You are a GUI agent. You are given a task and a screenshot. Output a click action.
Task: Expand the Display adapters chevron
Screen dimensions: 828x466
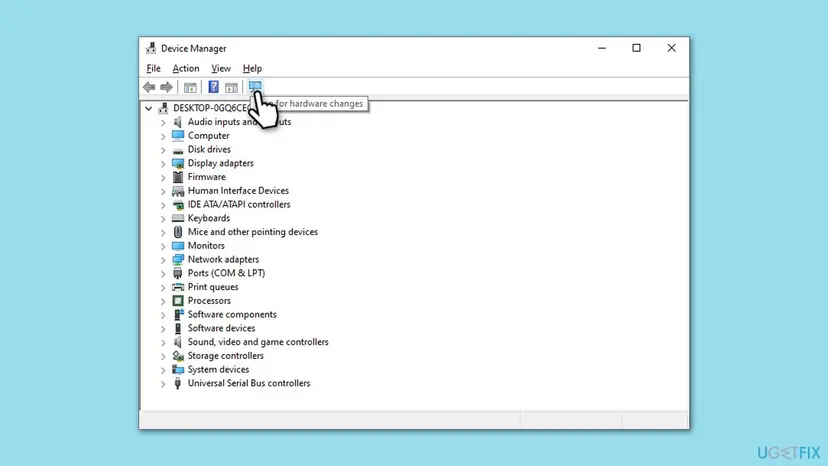click(163, 164)
